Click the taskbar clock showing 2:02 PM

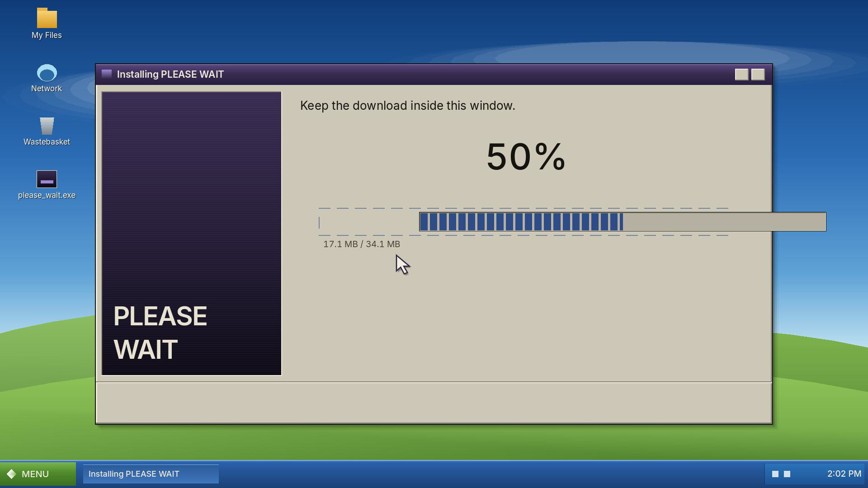click(x=844, y=474)
